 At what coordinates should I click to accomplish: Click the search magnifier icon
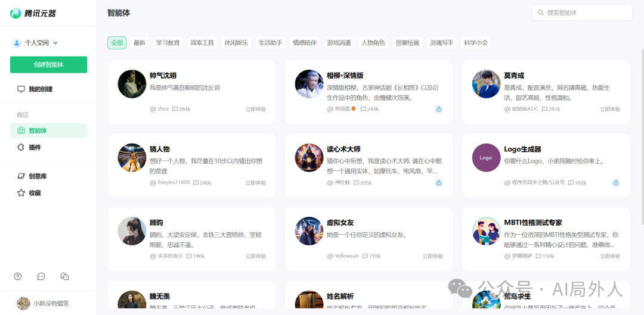coord(540,13)
